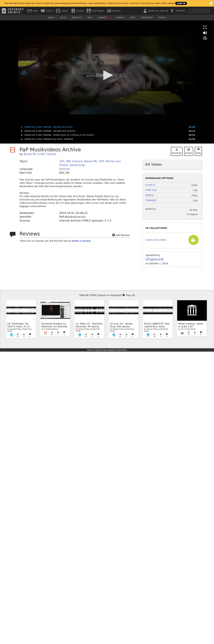Click the audio icon under SSIO item
214x644 pixels.
(x=11, y=335)
